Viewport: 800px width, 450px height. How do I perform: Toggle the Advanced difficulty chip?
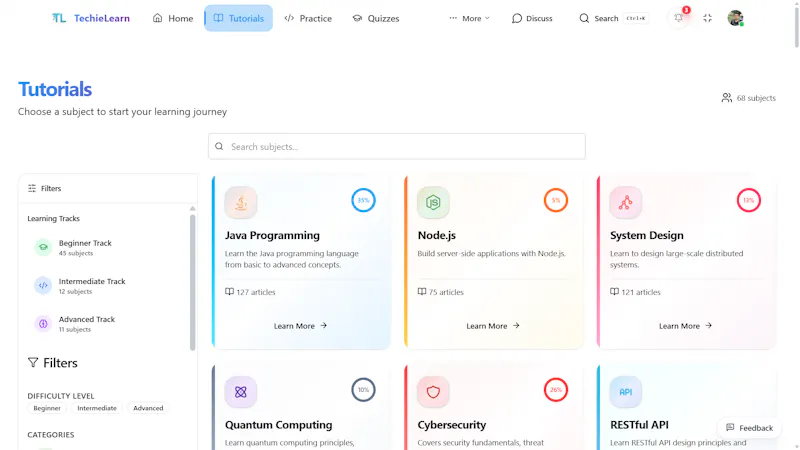click(x=148, y=408)
